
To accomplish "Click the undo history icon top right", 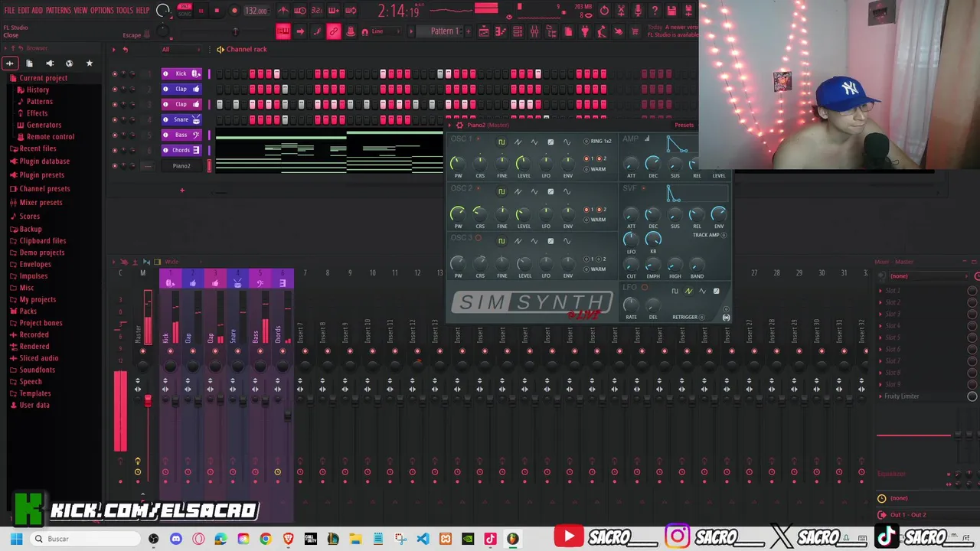I will click(x=605, y=11).
